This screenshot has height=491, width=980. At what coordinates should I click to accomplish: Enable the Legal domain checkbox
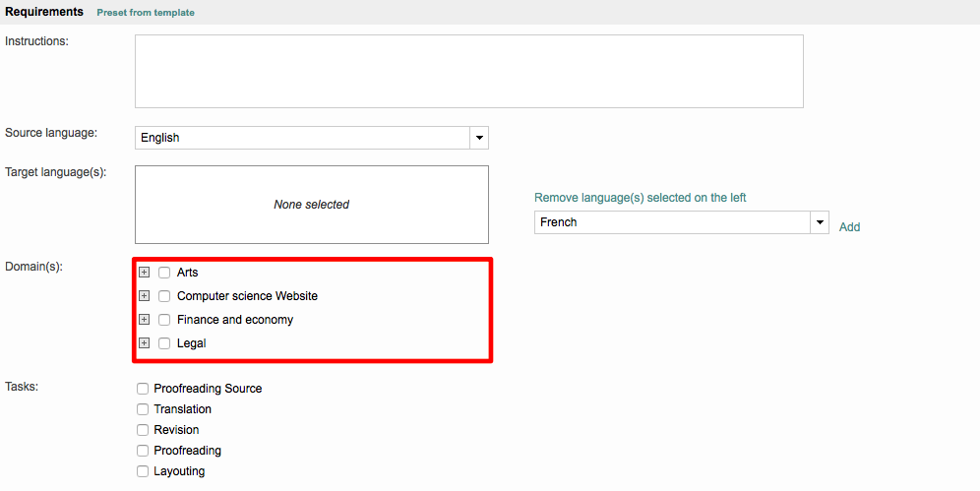164,343
